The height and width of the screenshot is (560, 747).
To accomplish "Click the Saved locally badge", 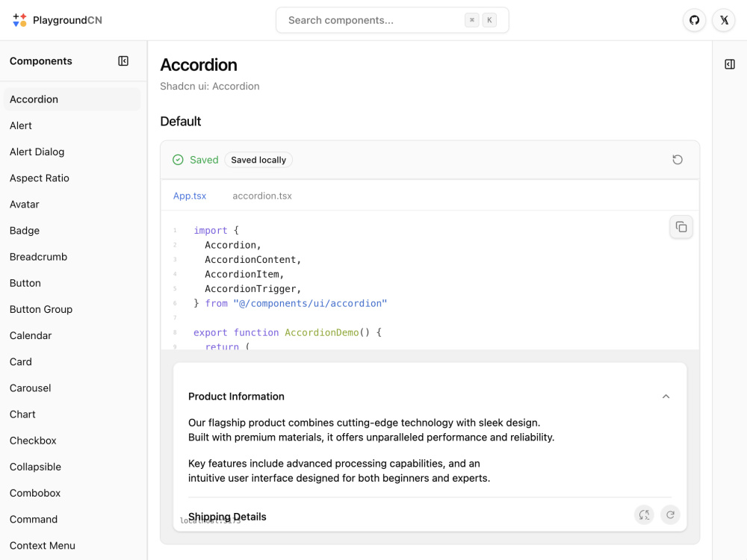I will [258, 160].
